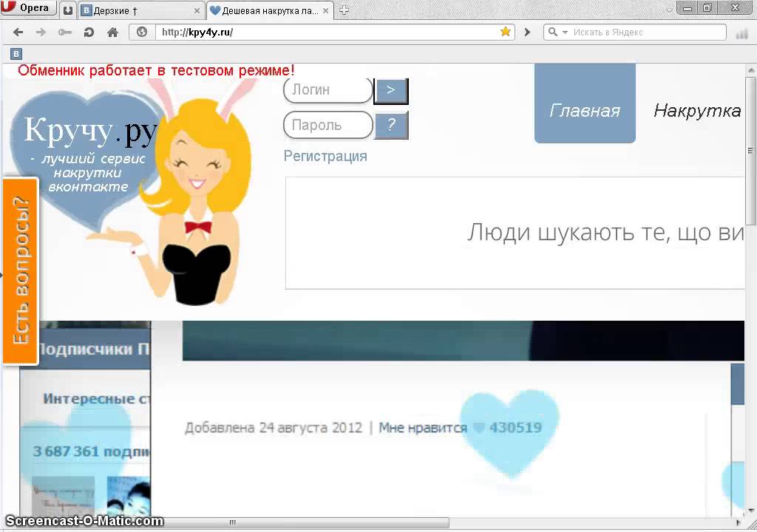
Task: Go to the Главная menu item
Action: (x=585, y=111)
